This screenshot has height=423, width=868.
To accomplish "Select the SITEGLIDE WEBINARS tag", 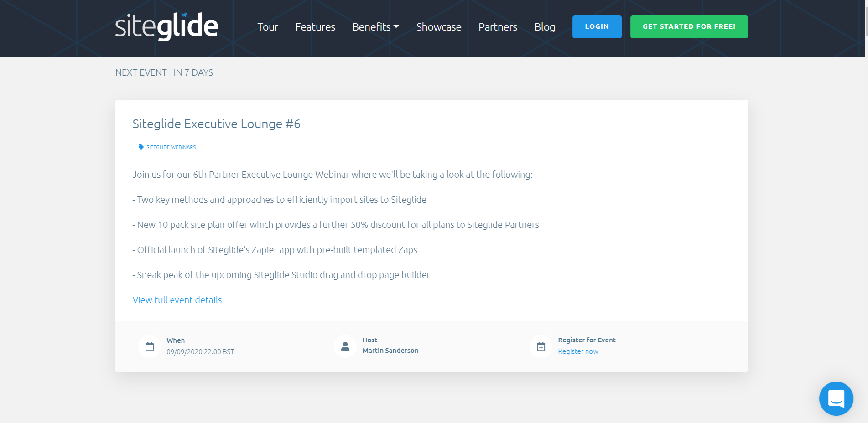I will 167,147.
